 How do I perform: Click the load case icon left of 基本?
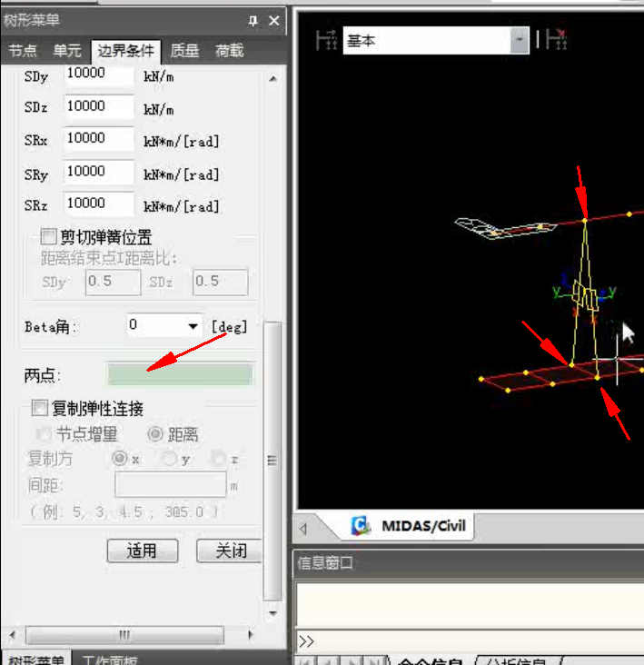click(x=327, y=40)
